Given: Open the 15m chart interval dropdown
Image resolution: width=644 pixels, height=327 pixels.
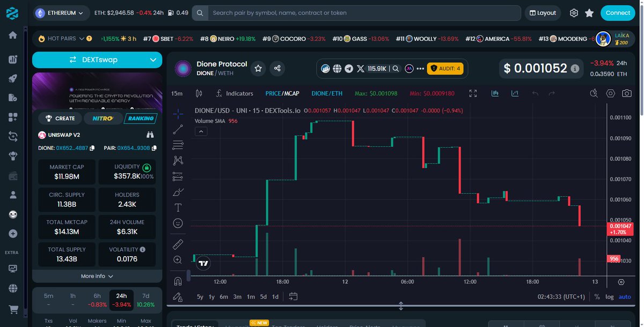Looking at the screenshot, I should point(177,93).
